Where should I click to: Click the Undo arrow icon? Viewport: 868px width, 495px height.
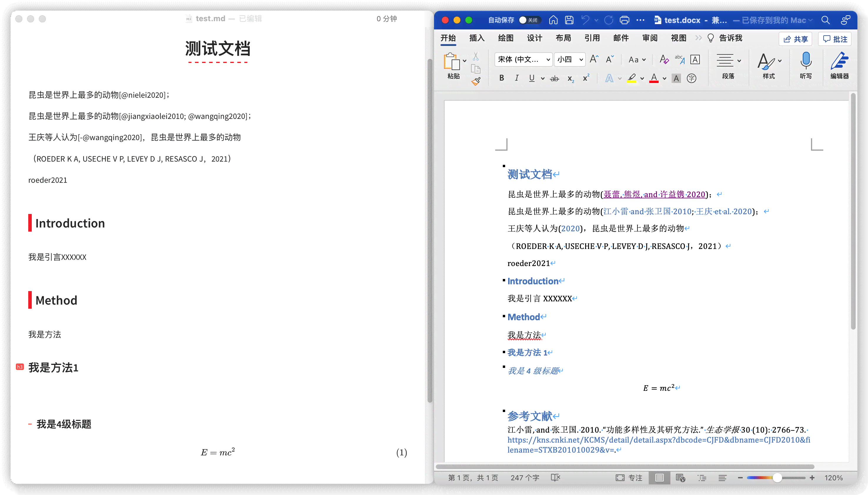[585, 20]
